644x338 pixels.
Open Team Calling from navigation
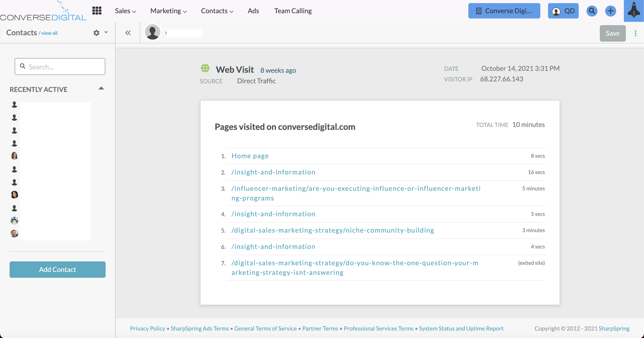(x=293, y=11)
